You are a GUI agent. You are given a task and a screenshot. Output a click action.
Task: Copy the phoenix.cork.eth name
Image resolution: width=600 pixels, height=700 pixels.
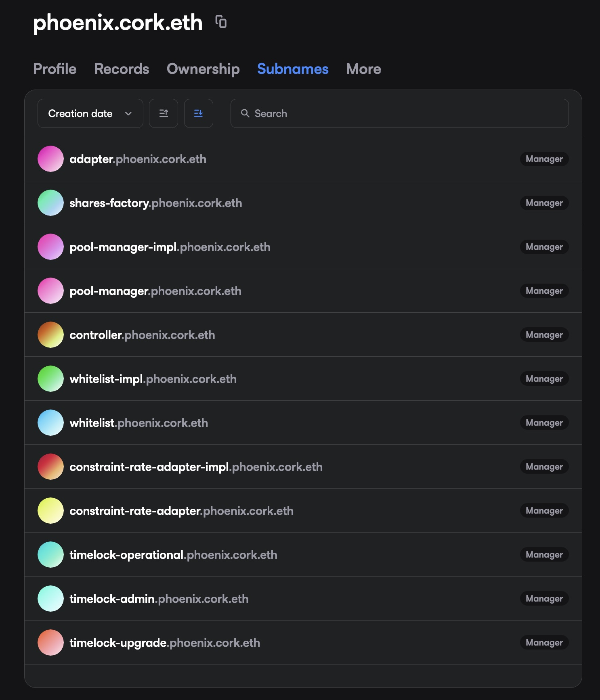pyautogui.click(x=221, y=22)
